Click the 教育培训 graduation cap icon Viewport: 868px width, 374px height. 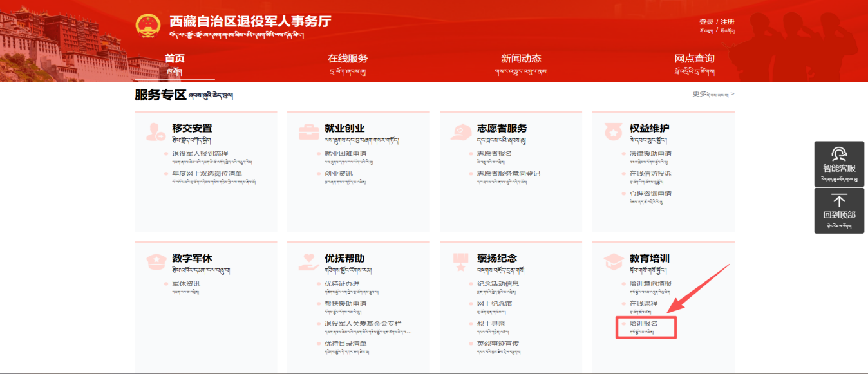point(612,262)
